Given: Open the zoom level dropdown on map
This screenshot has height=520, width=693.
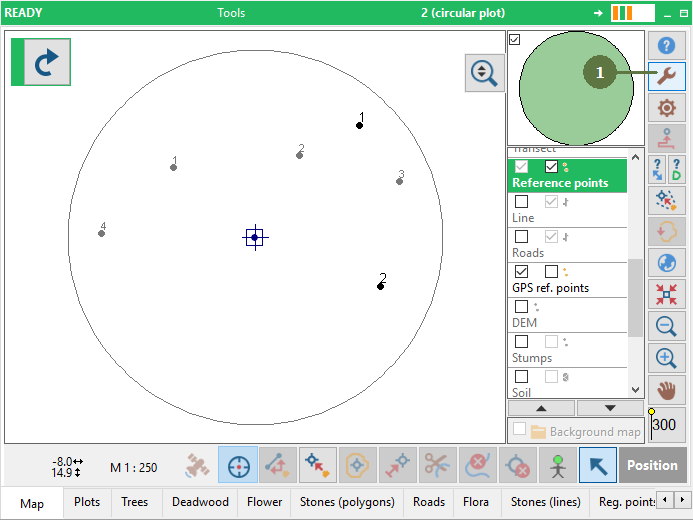Looking at the screenshot, I should (x=485, y=74).
